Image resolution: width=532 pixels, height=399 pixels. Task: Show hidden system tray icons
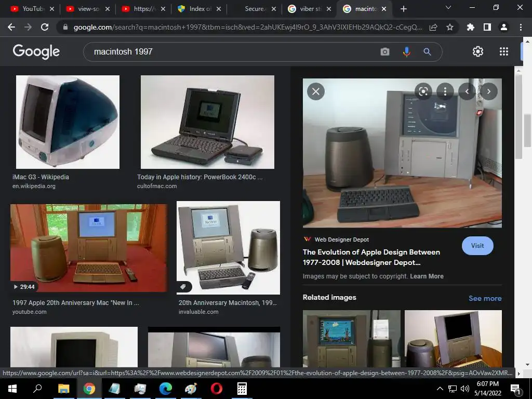pos(440,389)
